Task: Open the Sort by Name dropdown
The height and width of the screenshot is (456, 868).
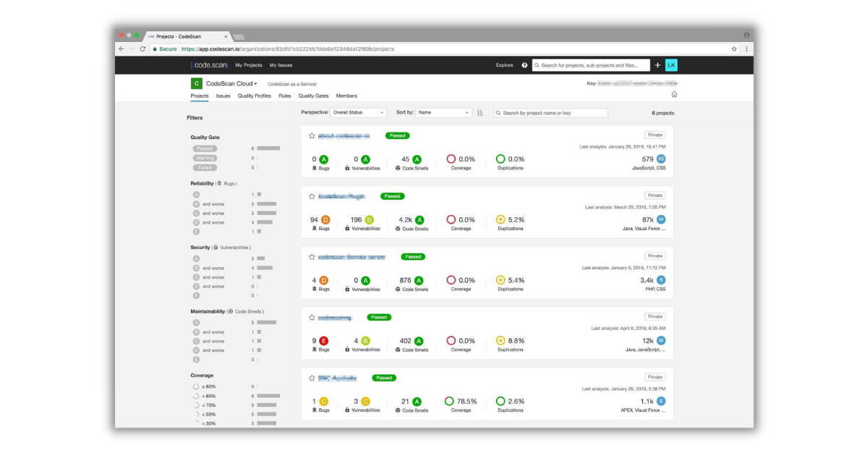Action: coord(443,112)
